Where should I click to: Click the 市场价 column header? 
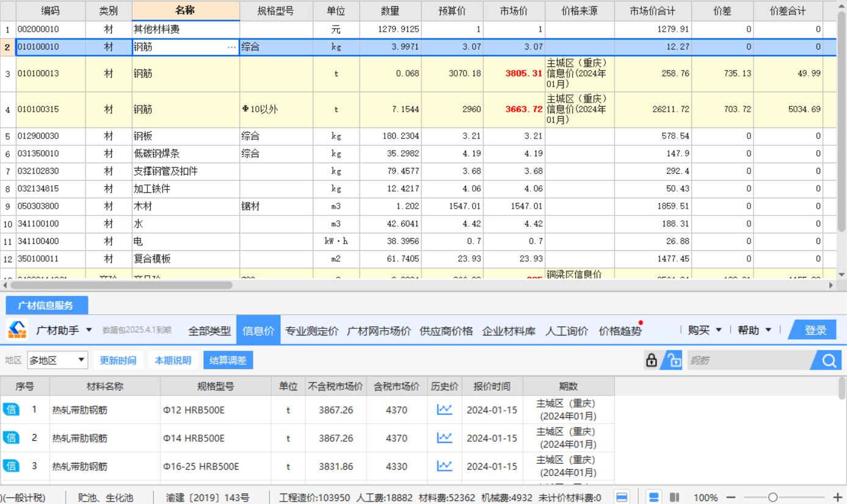point(514,11)
